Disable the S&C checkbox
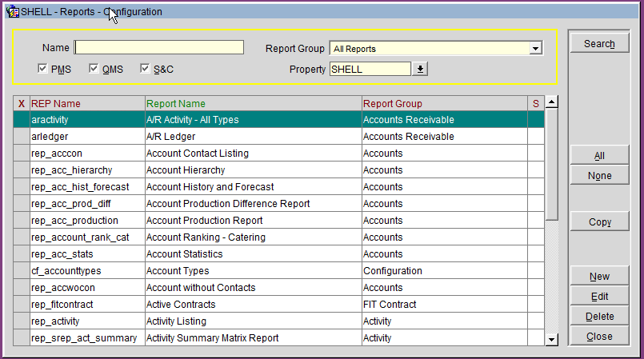This screenshot has width=644, height=359. click(x=145, y=70)
